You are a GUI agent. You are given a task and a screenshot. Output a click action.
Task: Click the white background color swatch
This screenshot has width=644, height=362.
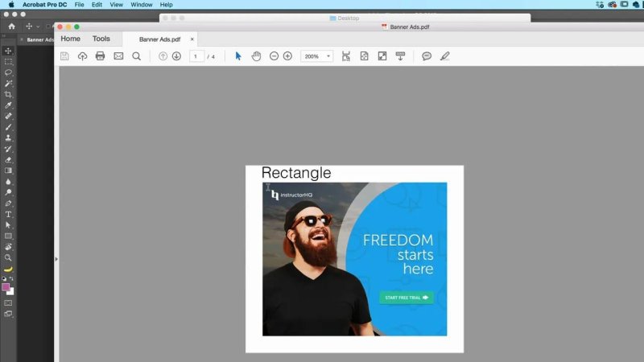point(11,292)
